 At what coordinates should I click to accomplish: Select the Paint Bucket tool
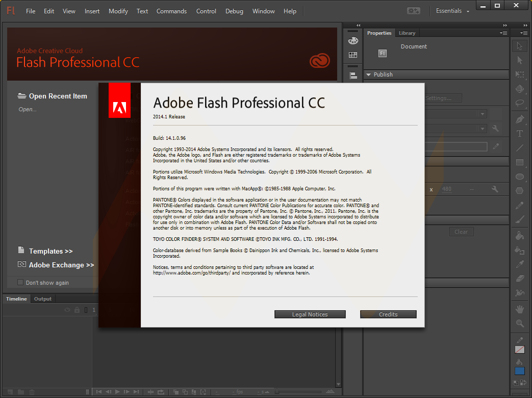click(519, 235)
